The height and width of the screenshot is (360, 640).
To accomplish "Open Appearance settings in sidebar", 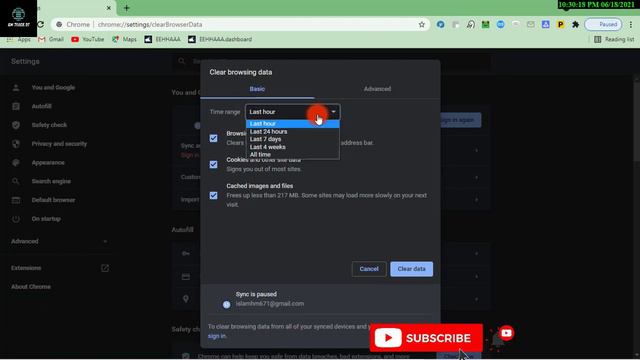I will tap(48, 163).
